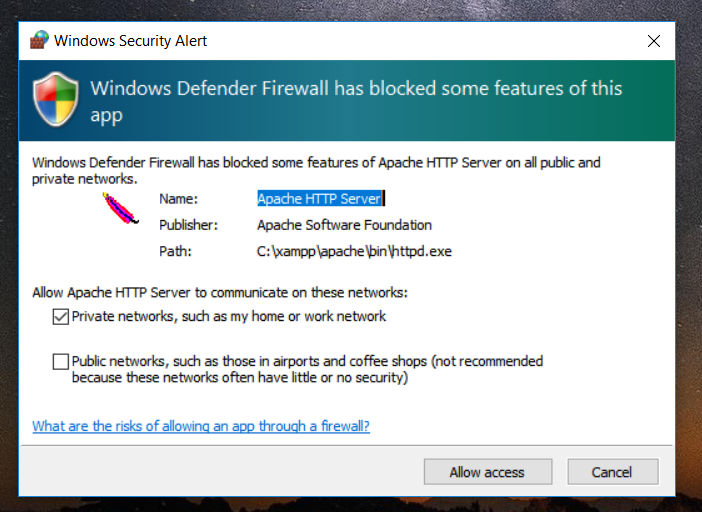702x512 pixels.
Task: Click the firewall brick icon in title bar
Action: [39, 40]
